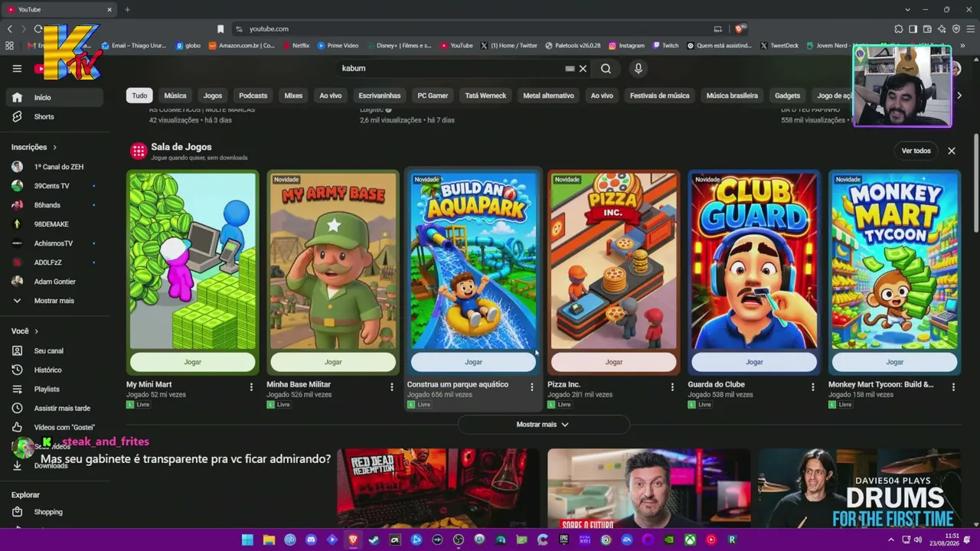Image resolution: width=980 pixels, height=551 pixels.
Task: Bookmark this page via the address bar icon
Action: pos(220,29)
